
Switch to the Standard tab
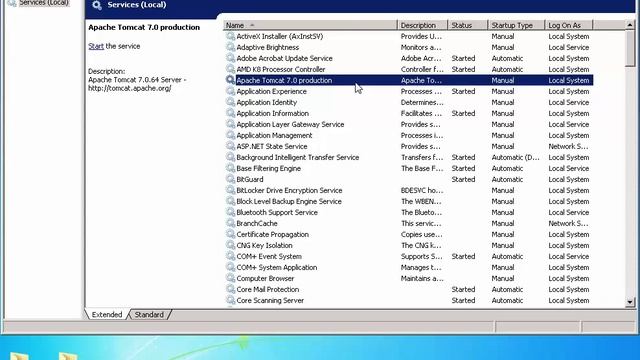pyautogui.click(x=149, y=315)
